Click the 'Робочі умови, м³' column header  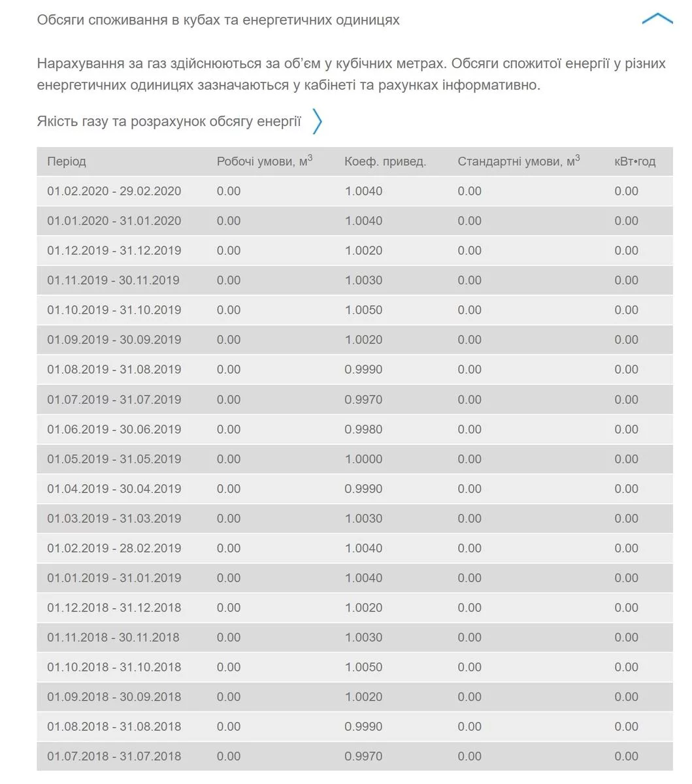265,161
